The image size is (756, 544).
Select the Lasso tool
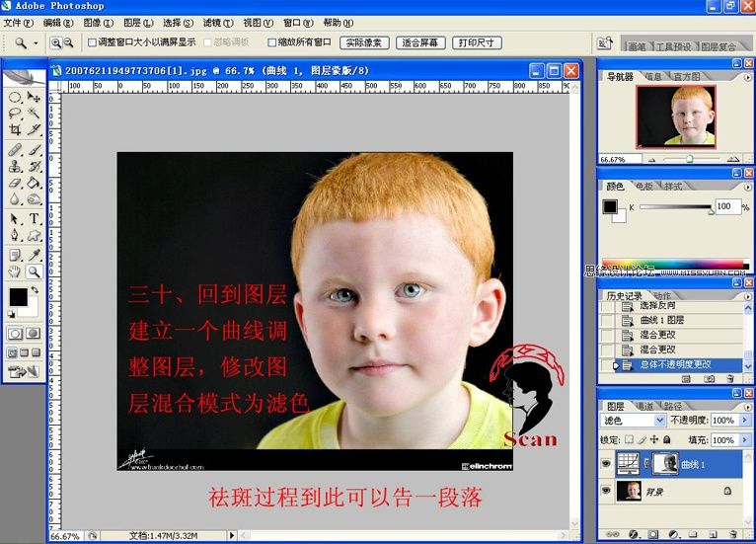click(15, 114)
